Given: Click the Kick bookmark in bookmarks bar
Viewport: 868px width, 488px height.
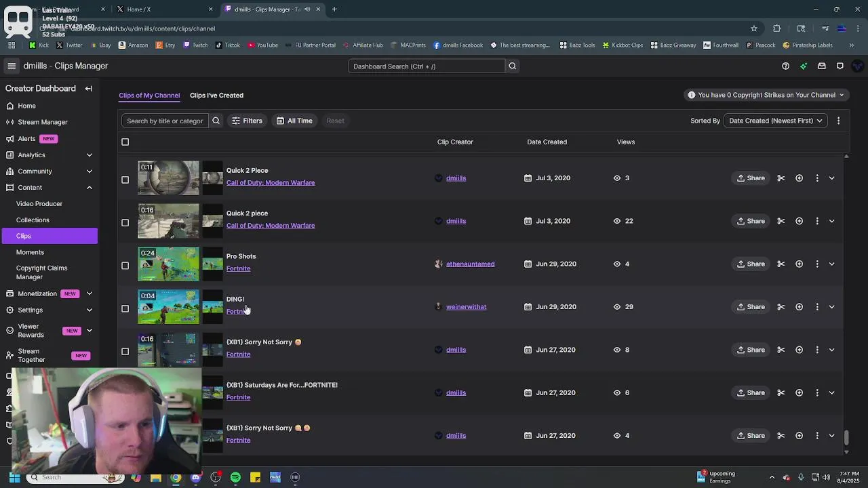Looking at the screenshot, I should pos(39,45).
